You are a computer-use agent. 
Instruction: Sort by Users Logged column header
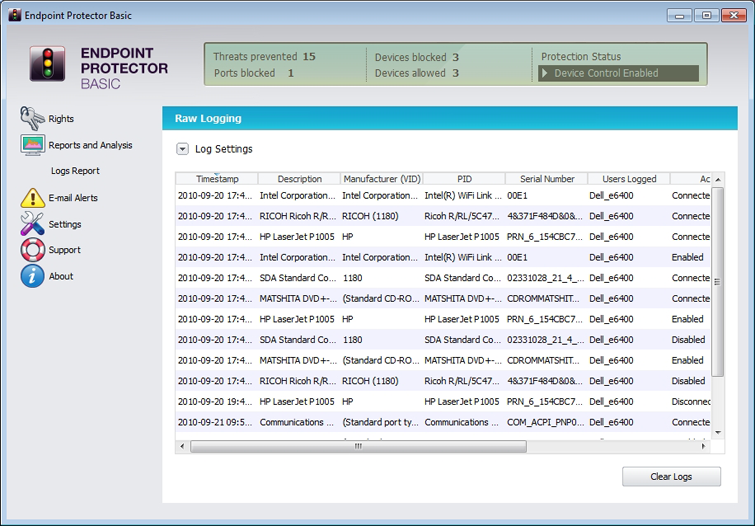(x=629, y=179)
